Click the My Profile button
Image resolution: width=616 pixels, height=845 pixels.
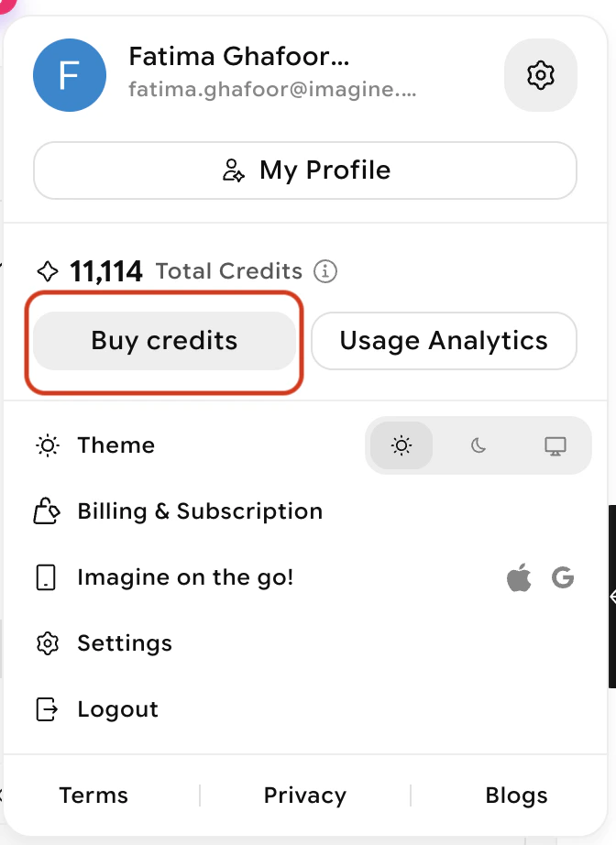(x=305, y=170)
